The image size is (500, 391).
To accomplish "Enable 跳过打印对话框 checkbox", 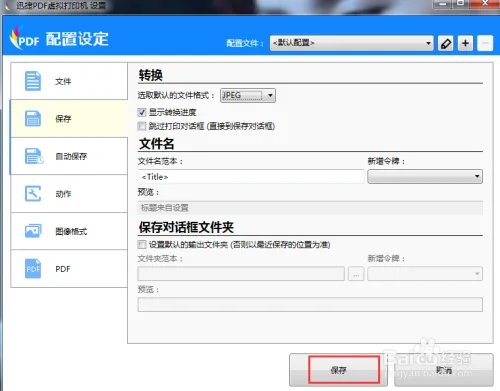I will coord(142,126).
